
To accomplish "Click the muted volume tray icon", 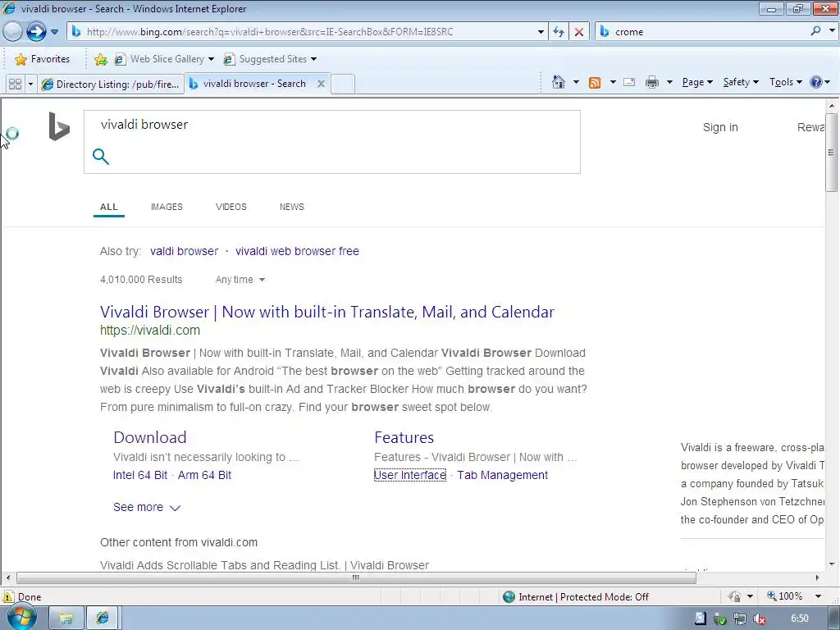I will pyautogui.click(x=759, y=619).
